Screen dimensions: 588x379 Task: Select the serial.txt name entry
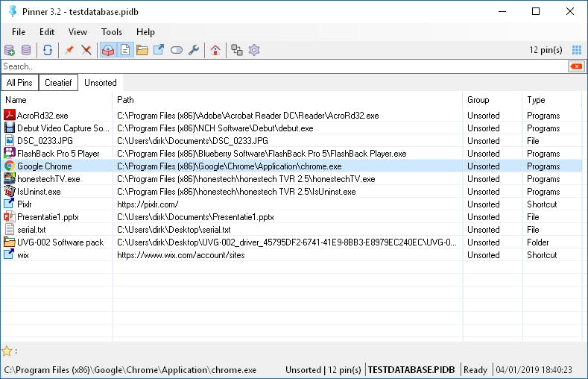[31, 230]
